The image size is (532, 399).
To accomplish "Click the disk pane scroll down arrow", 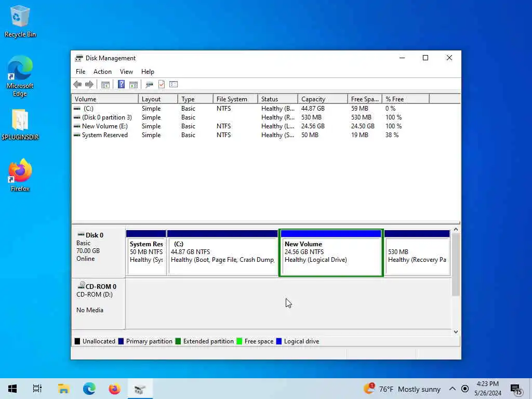I will (456, 332).
